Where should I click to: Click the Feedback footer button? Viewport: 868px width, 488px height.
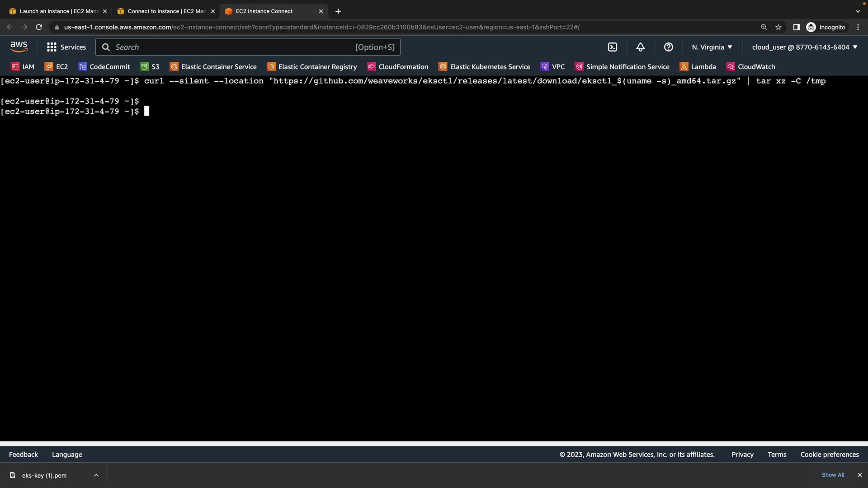24,455
